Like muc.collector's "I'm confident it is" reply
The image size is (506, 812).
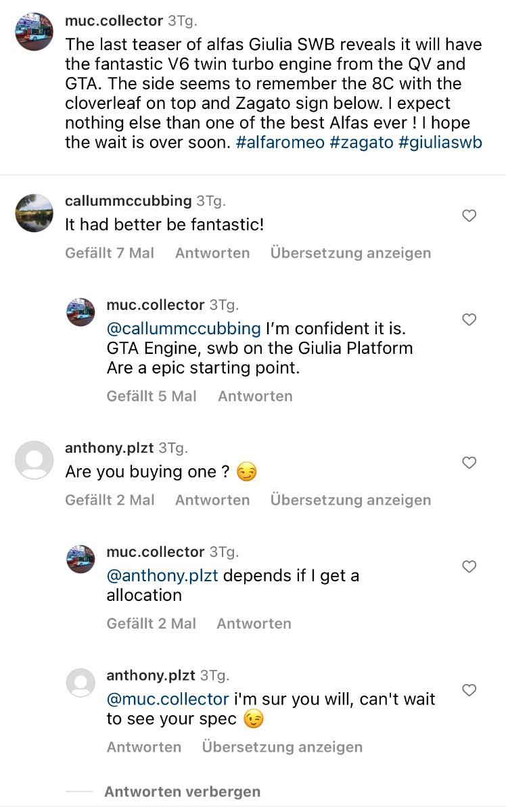[x=469, y=319]
